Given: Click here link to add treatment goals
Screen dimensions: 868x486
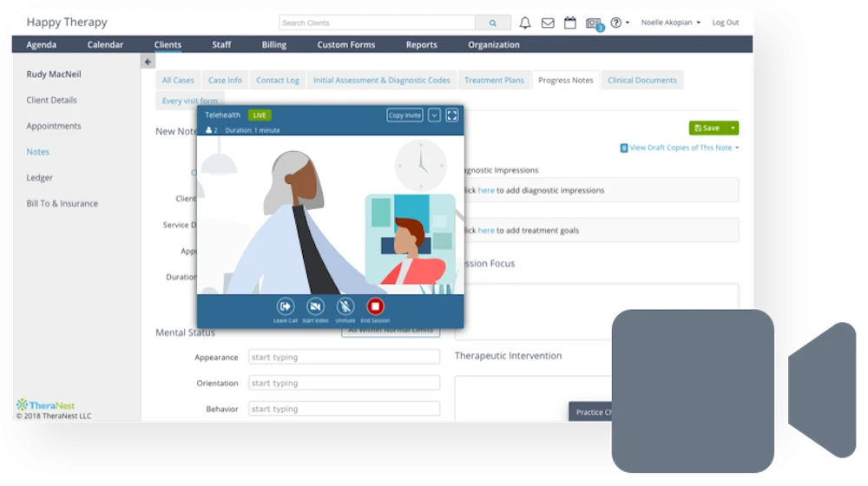Looking at the screenshot, I should tap(486, 231).
